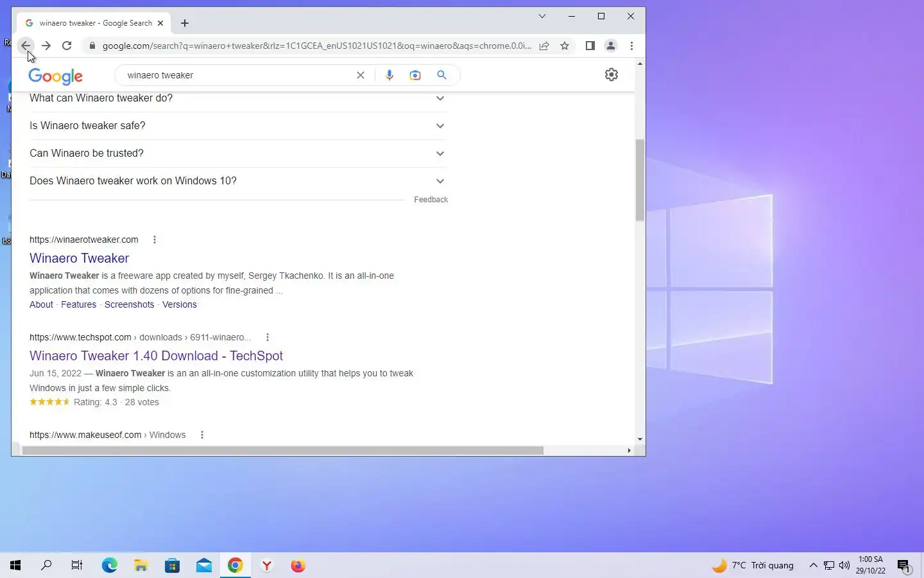Expand 'What can Winaero tweaker do?'
The height and width of the screenshot is (578, 924).
coord(239,98)
